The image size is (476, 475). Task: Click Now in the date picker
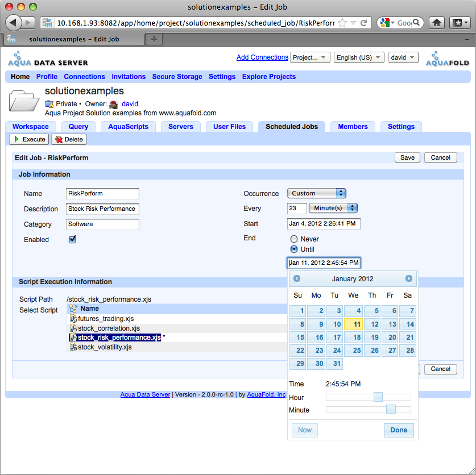[x=305, y=430]
